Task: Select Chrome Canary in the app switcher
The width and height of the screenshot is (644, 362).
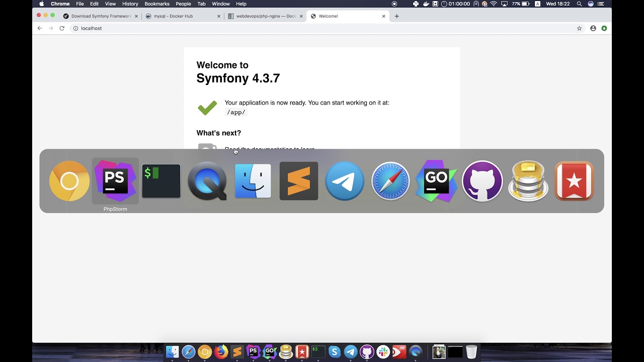Action: click(69, 181)
